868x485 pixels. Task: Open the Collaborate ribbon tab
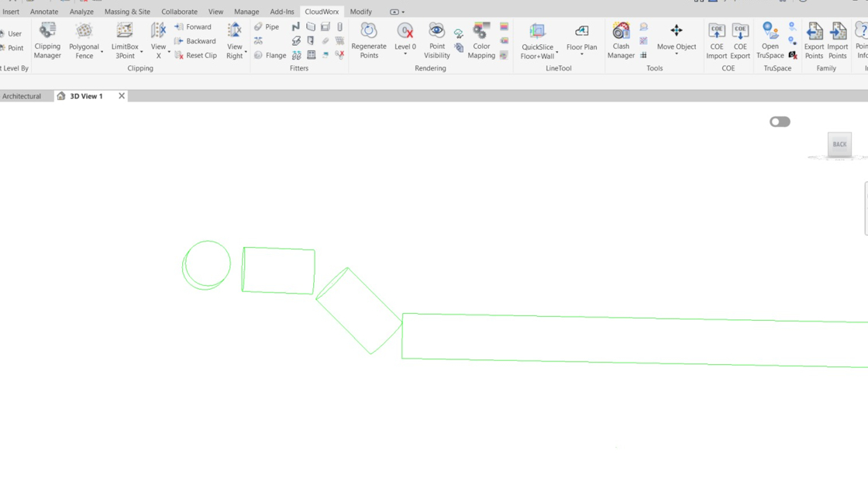179,12
